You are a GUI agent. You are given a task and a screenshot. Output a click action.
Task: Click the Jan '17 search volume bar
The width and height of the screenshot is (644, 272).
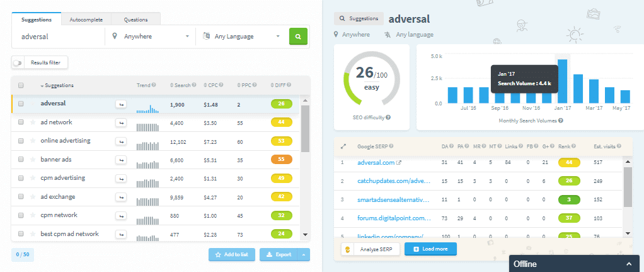(562, 81)
